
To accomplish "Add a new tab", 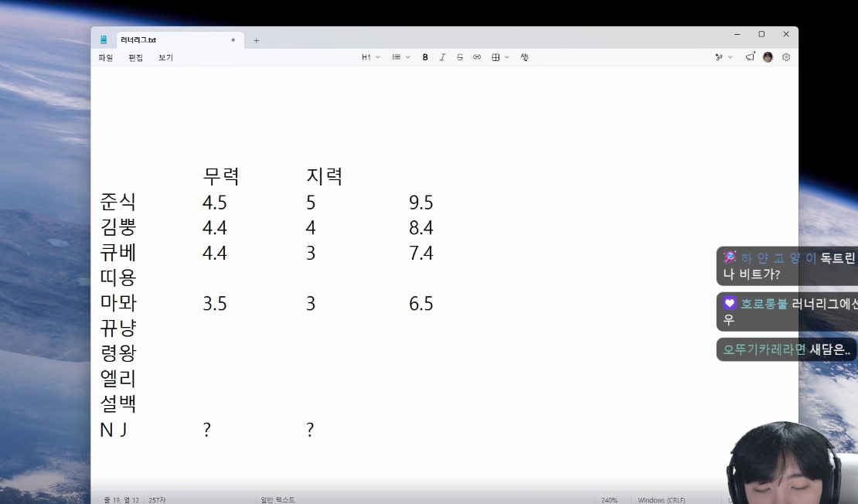I will point(256,40).
